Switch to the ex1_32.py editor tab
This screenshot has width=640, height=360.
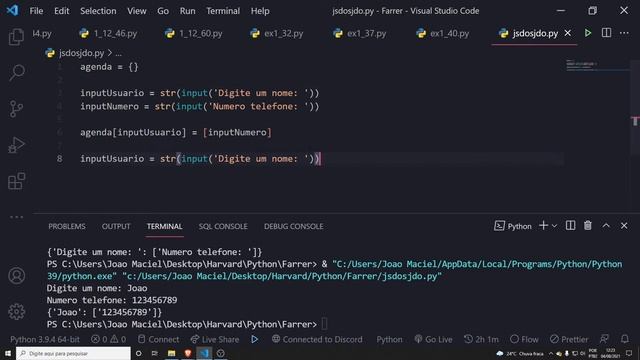pos(278,33)
